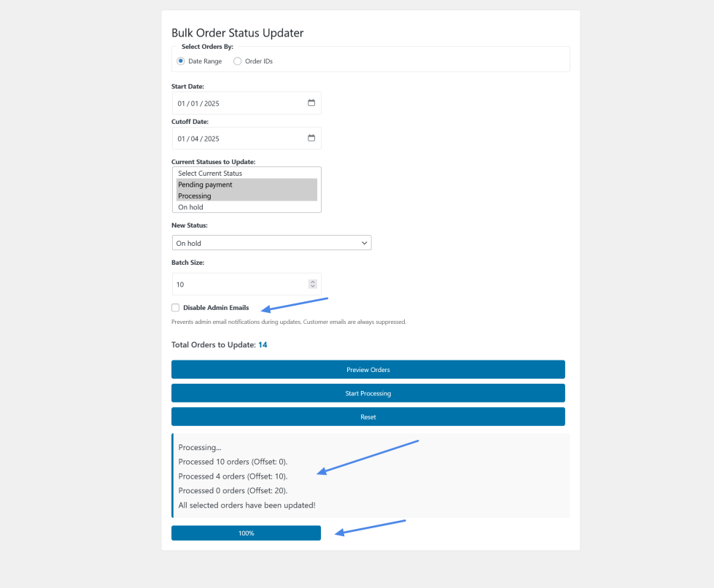Open the Start Date calendar picker icon
The height and width of the screenshot is (588, 714).
pos(311,103)
